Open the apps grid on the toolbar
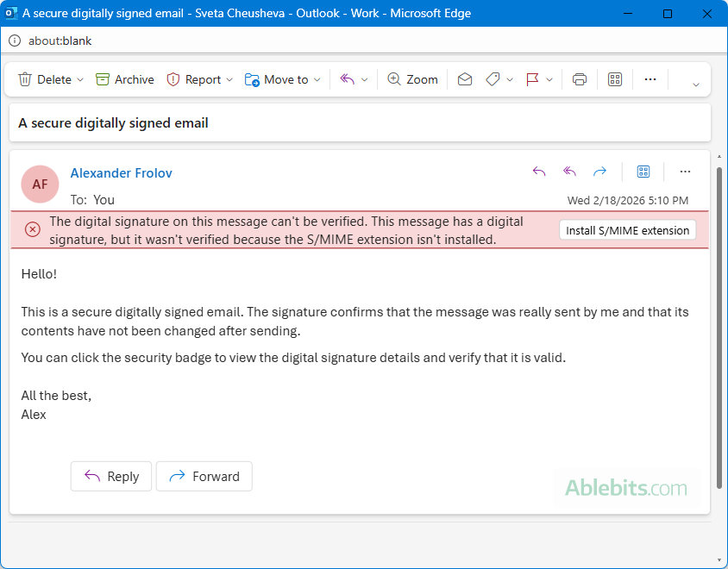The image size is (728, 569). pyautogui.click(x=614, y=78)
